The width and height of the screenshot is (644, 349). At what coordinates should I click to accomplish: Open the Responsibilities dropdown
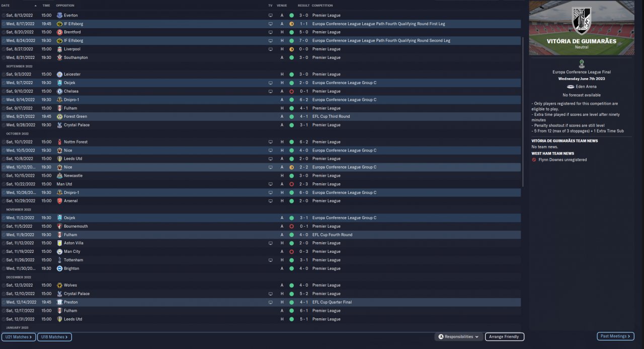coord(458,337)
